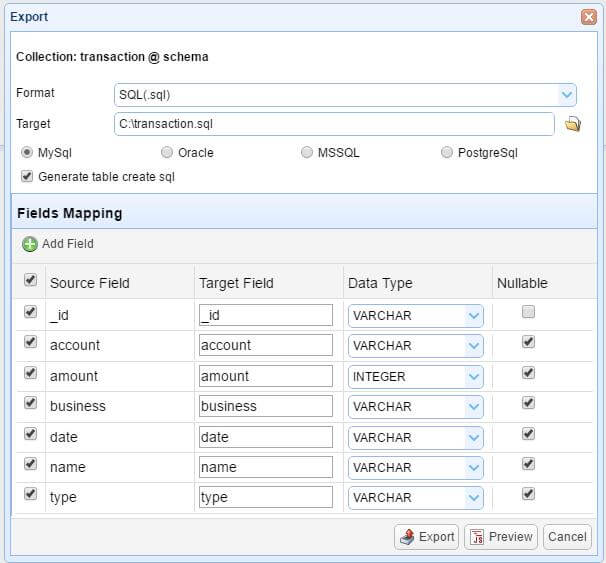The width and height of the screenshot is (606, 563).
Task: Disable Nullable for the business field
Action: [528, 403]
